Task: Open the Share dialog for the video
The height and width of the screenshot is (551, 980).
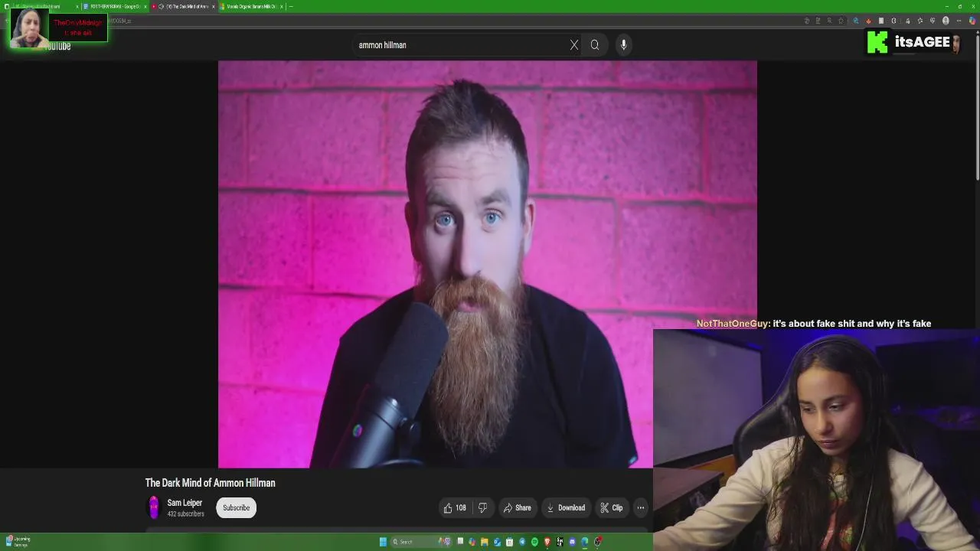Action: [517, 507]
